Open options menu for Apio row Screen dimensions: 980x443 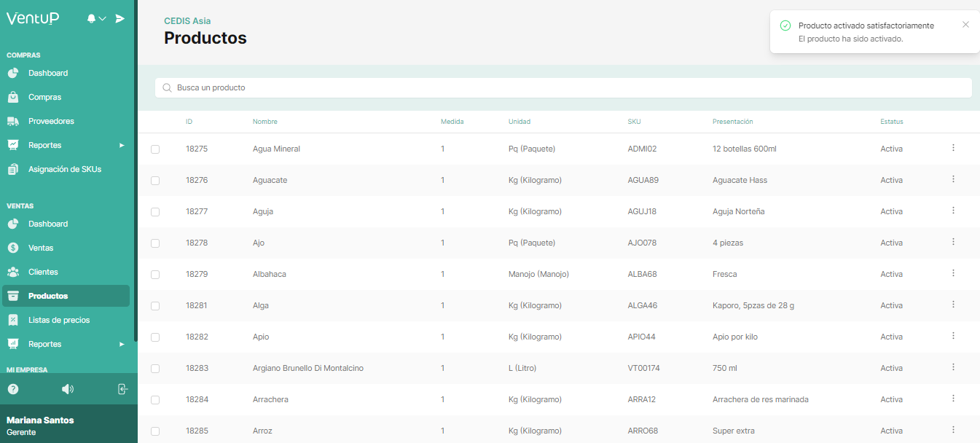(953, 336)
